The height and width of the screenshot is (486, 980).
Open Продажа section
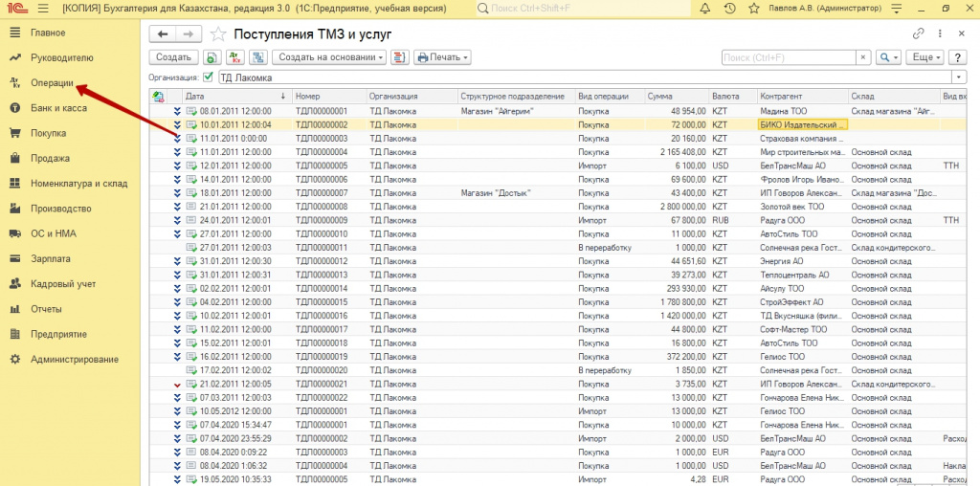click(x=50, y=158)
